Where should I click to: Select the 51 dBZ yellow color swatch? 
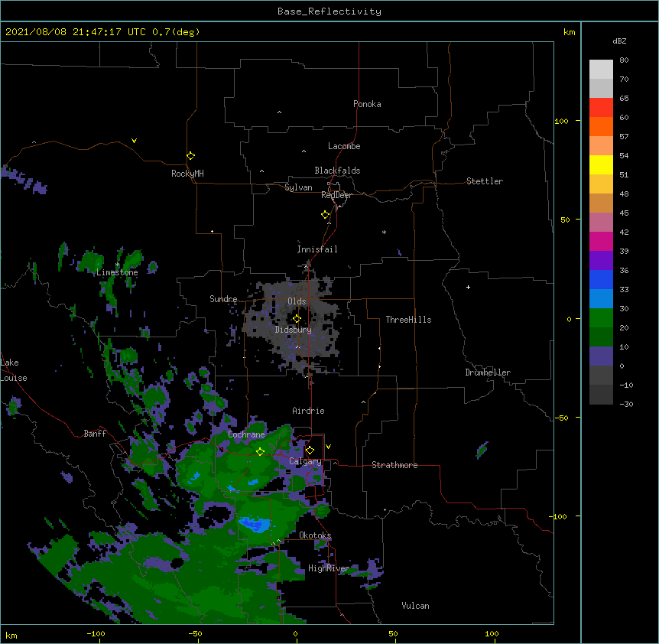point(601,164)
